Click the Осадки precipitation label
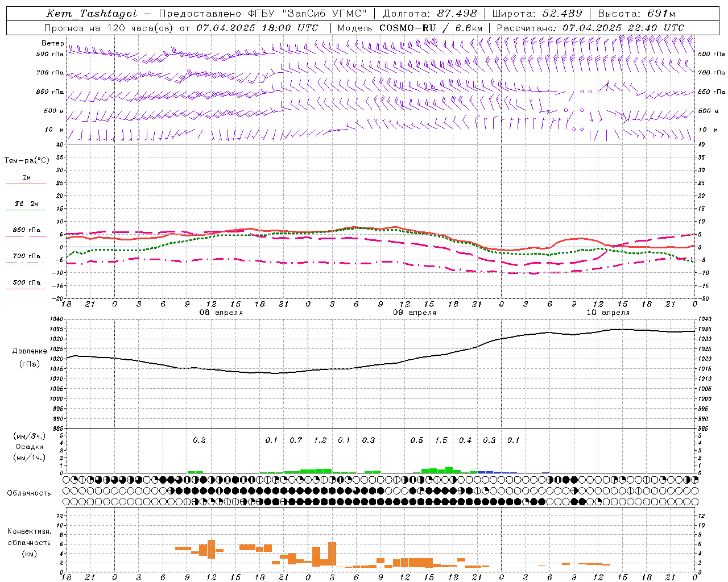Viewport: 728px width, 582px height. (29, 447)
